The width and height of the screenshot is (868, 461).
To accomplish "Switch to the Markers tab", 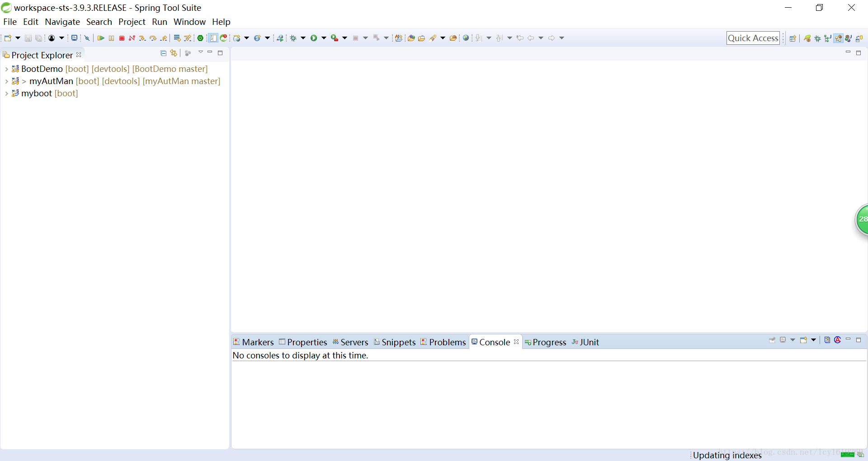I will pyautogui.click(x=254, y=342).
